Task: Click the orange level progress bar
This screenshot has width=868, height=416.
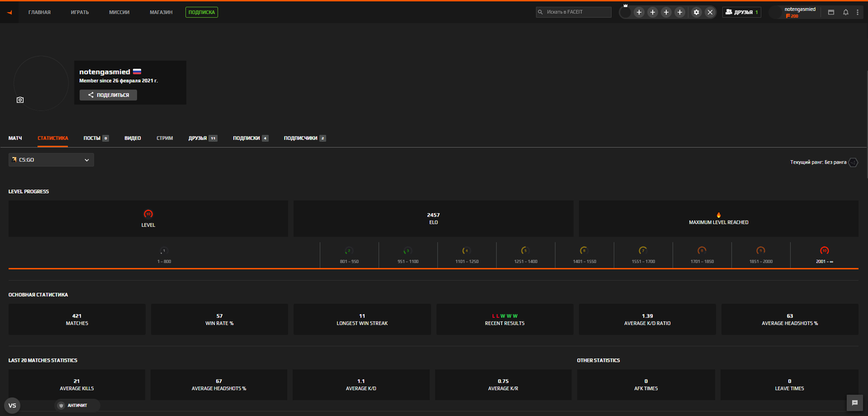Action: point(433,269)
